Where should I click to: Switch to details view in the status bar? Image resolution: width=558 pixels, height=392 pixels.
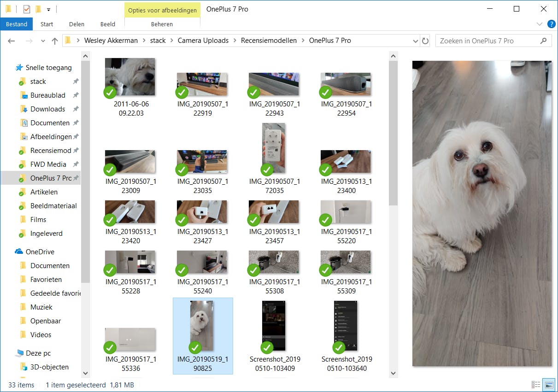click(x=536, y=385)
